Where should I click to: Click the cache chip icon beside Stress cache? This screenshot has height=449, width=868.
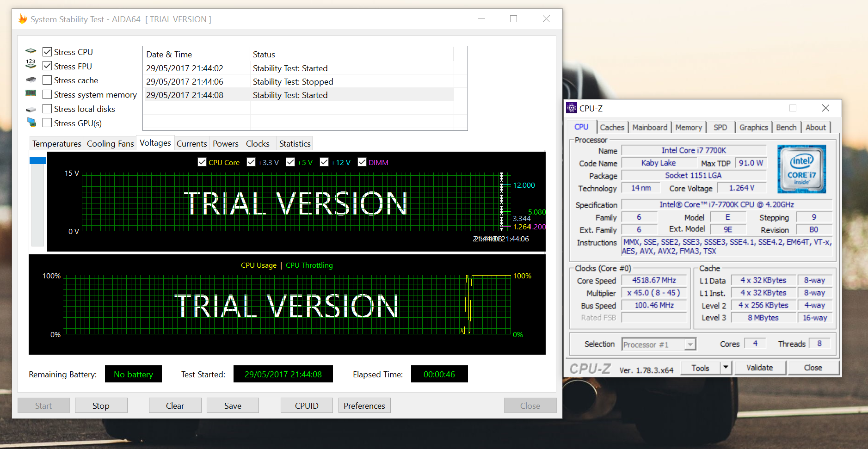(31, 80)
